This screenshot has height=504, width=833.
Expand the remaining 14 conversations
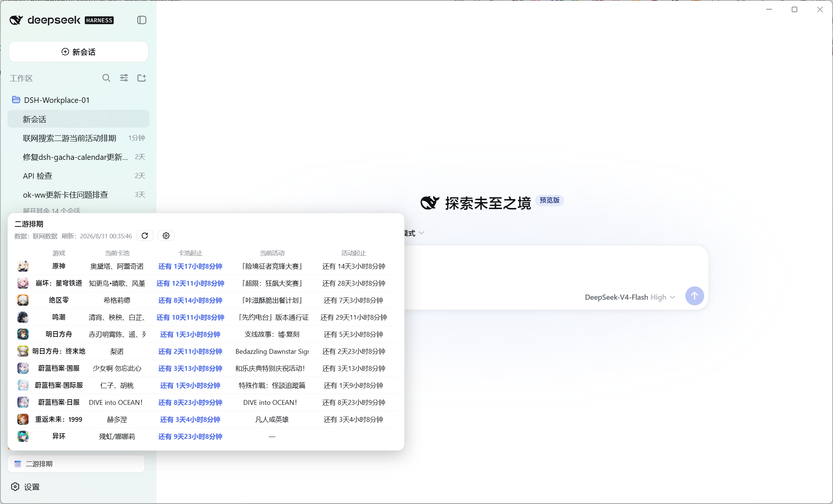coord(51,210)
